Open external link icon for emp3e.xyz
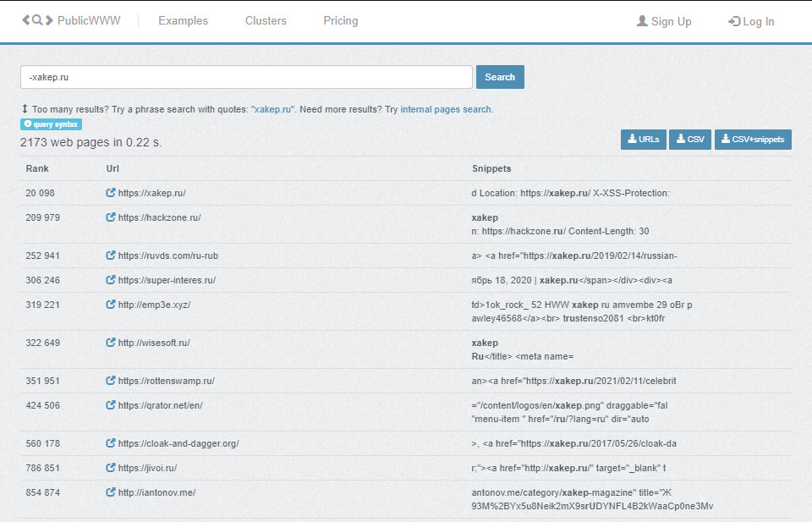Screen dimensions: 812x522 [110, 305]
